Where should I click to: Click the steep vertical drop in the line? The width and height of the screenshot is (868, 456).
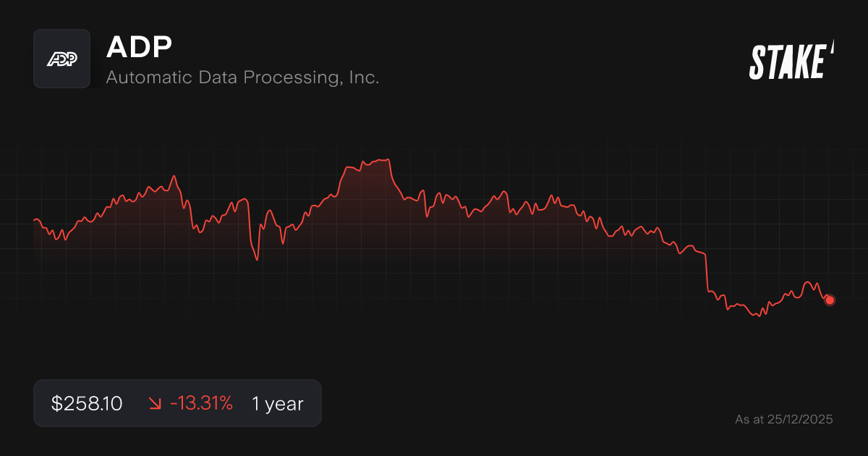[706, 271]
